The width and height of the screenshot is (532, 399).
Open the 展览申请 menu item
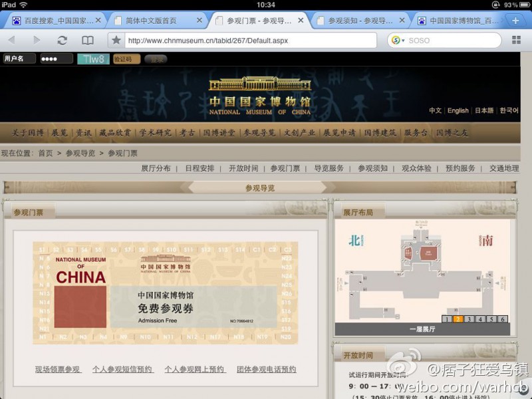(x=339, y=132)
